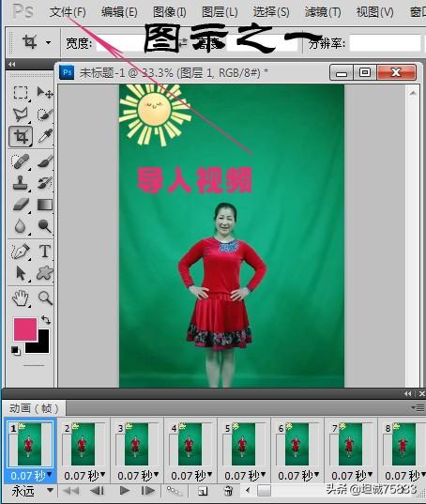Image resolution: width=426 pixels, height=504 pixels.
Task: Select the Eraser tool
Action: point(21,205)
